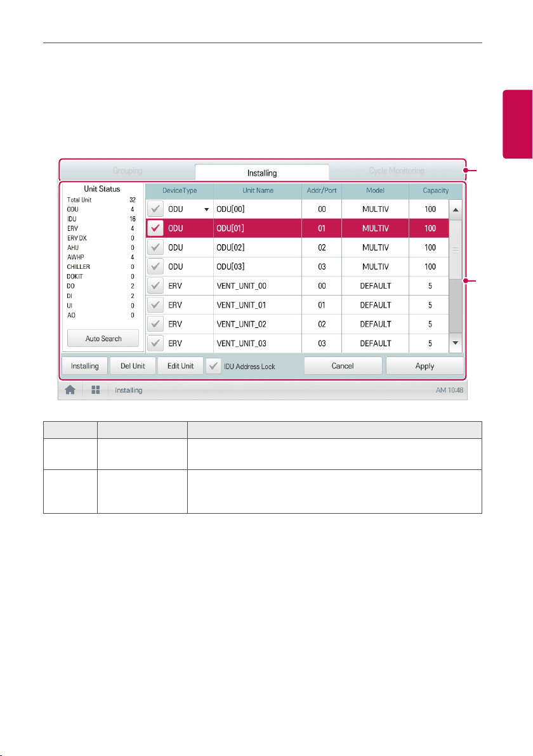The image size is (533, 756).
Task: Toggle checkbox for ODU[02] row
Action: click(x=155, y=247)
